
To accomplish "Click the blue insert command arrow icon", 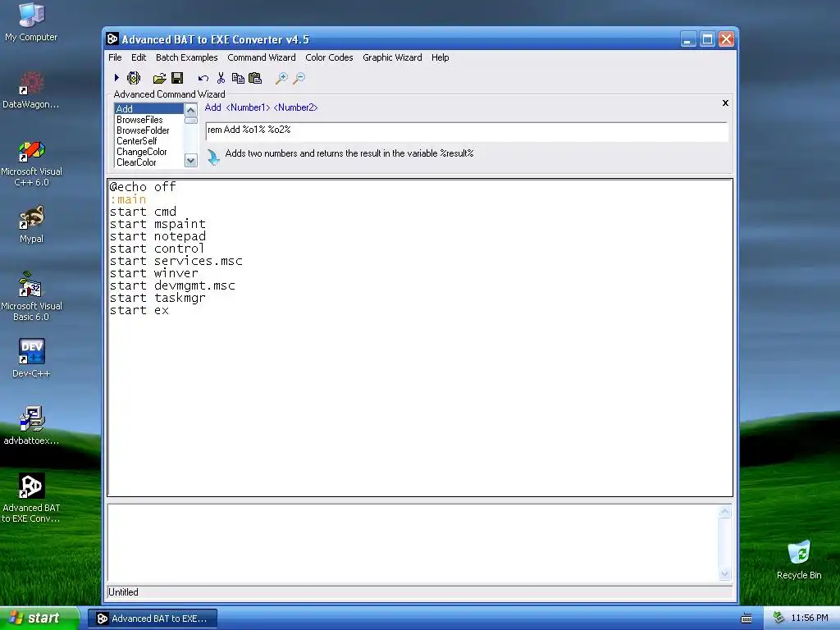I will point(213,157).
